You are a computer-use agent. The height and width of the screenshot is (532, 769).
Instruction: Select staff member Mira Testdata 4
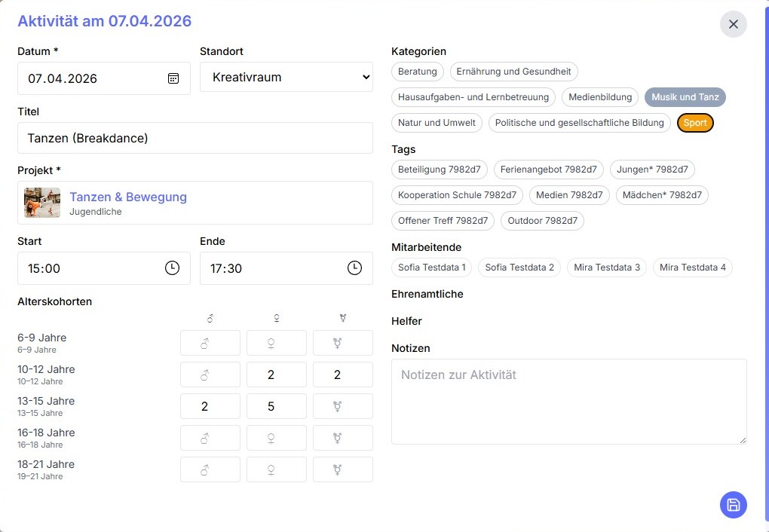(692, 268)
